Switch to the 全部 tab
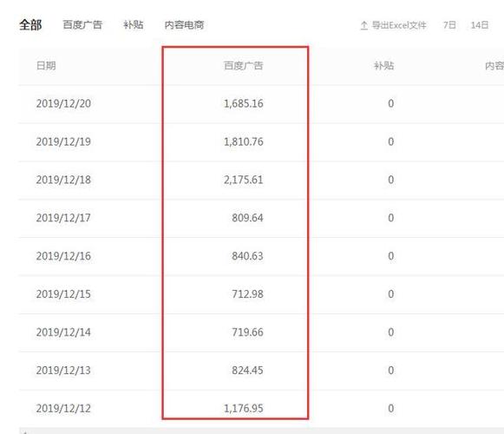The width and height of the screenshot is (504, 434). point(30,25)
